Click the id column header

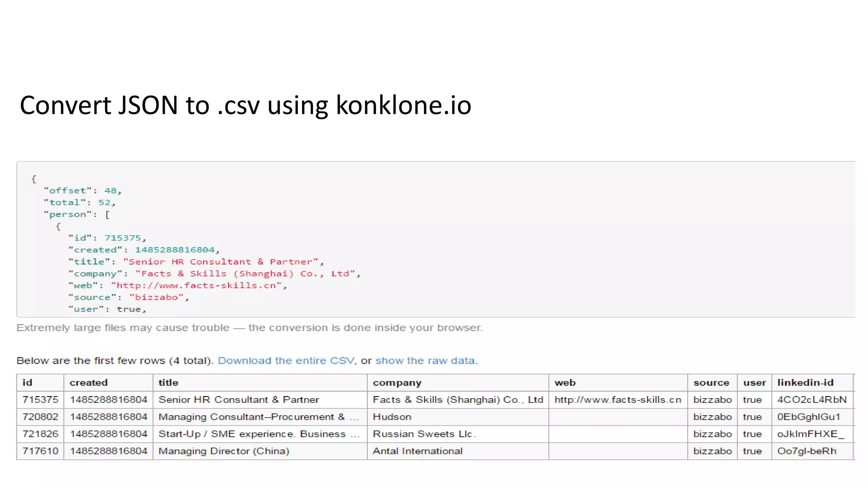[x=28, y=383]
